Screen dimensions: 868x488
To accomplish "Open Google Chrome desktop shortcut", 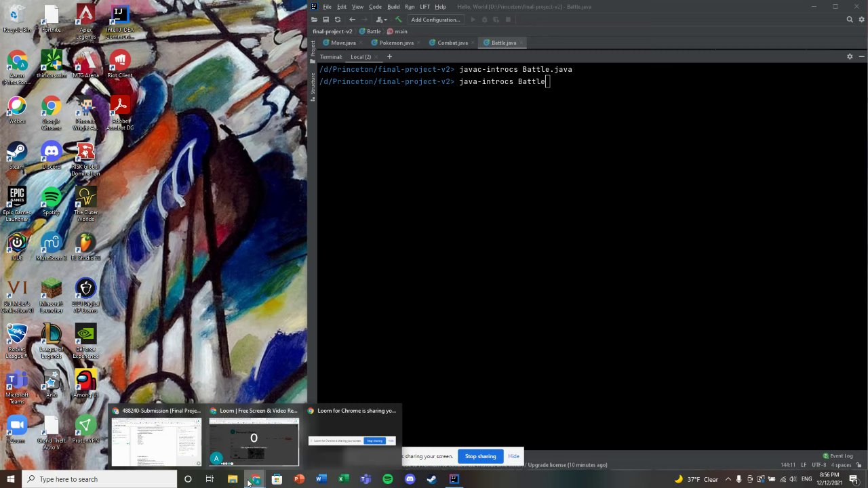I will pyautogui.click(x=51, y=113).
